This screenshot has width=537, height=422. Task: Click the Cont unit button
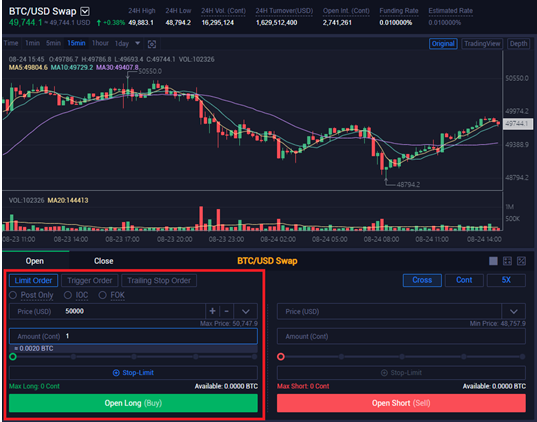pos(464,280)
